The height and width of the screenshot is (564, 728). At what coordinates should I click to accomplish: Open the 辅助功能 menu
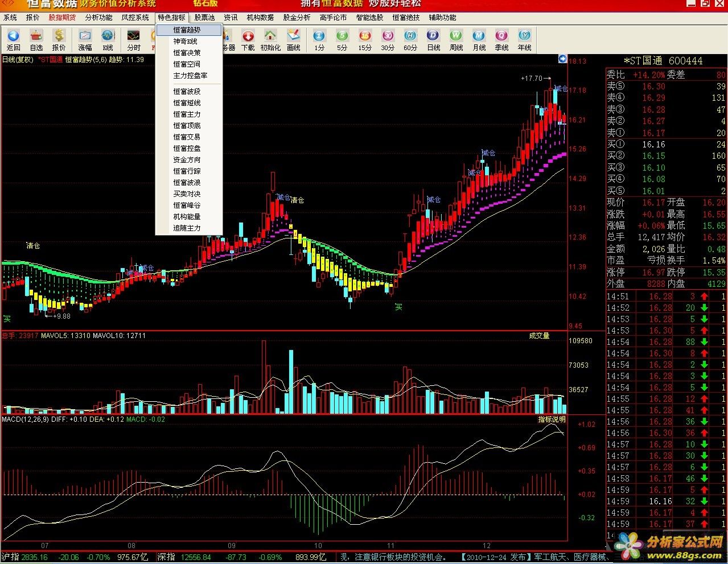[442, 18]
